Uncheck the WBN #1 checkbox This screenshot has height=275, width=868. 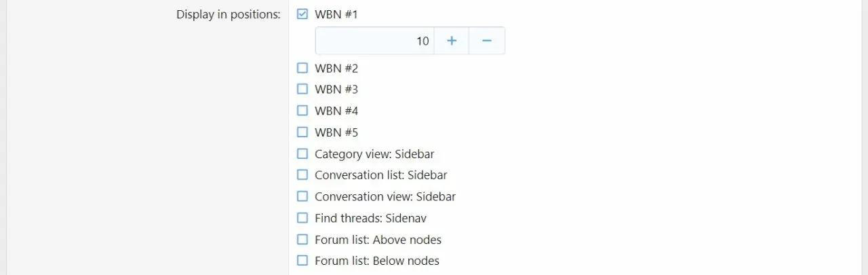[x=302, y=14]
